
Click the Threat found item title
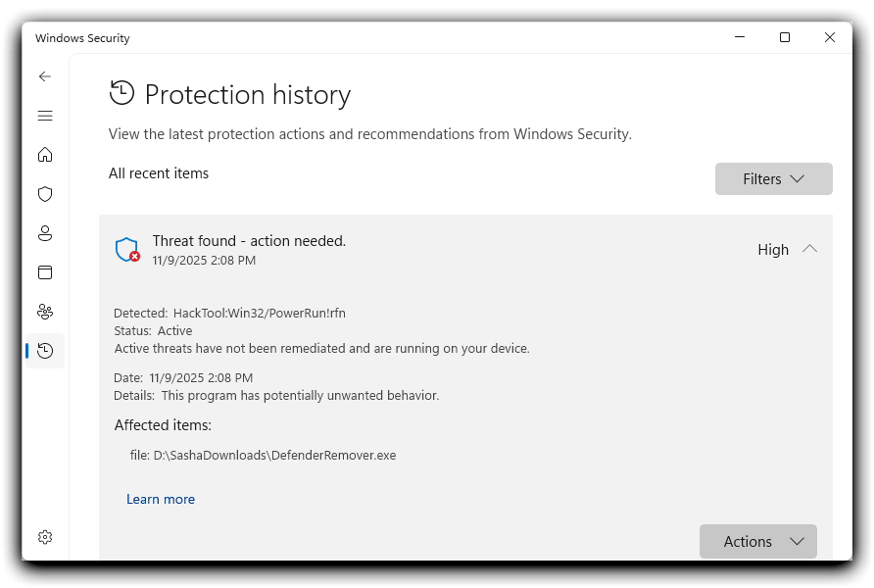pos(249,241)
